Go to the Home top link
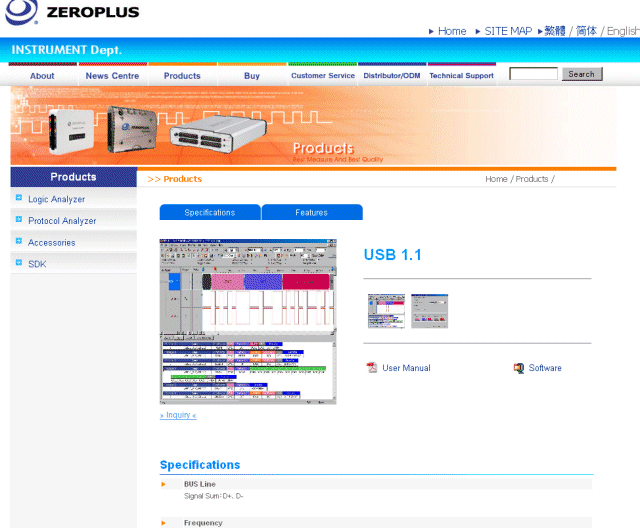640x528 pixels. [452, 31]
